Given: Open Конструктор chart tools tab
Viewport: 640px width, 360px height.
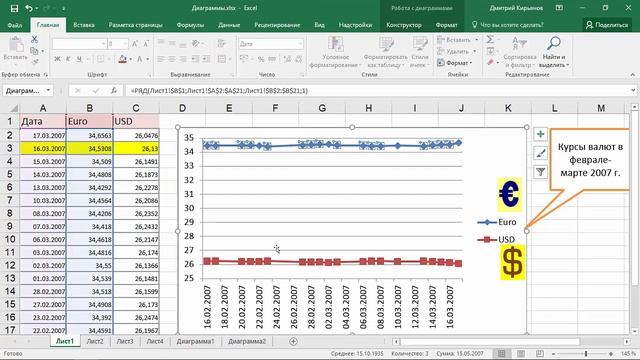Looking at the screenshot, I should click(404, 25).
